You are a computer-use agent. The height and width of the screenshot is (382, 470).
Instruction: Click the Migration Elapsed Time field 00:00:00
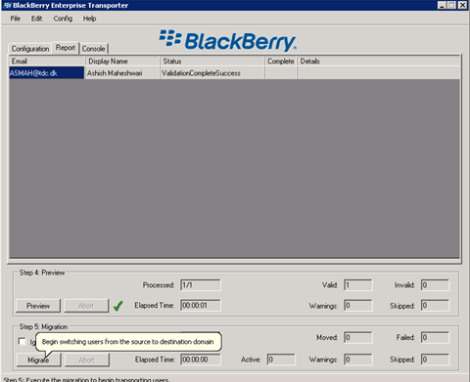tap(200, 359)
